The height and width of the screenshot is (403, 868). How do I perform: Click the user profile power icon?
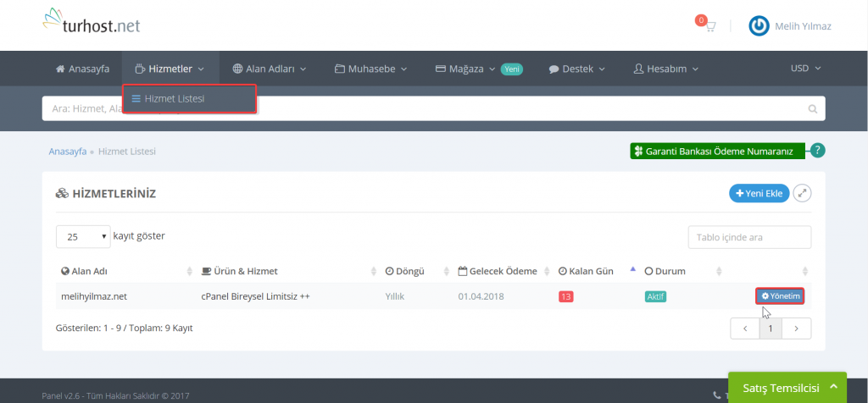759,26
